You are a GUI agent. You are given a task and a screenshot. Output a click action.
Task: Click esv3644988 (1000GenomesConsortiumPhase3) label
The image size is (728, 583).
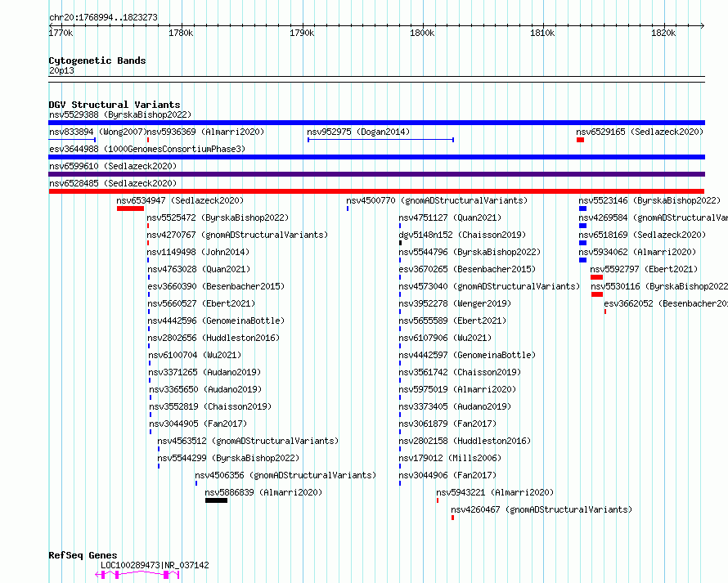coord(147,149)
